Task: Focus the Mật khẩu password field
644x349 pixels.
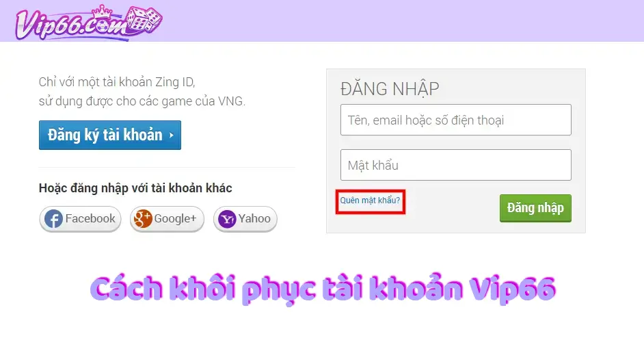Action: coord(455,165)
